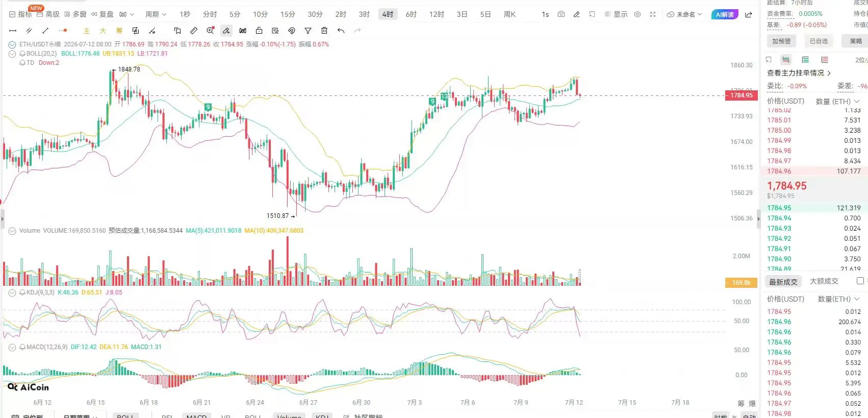Take a chart screenshot with camera icon
Image resolution: width=868 pixels, height=418 pixels.
tap(561, 14)
